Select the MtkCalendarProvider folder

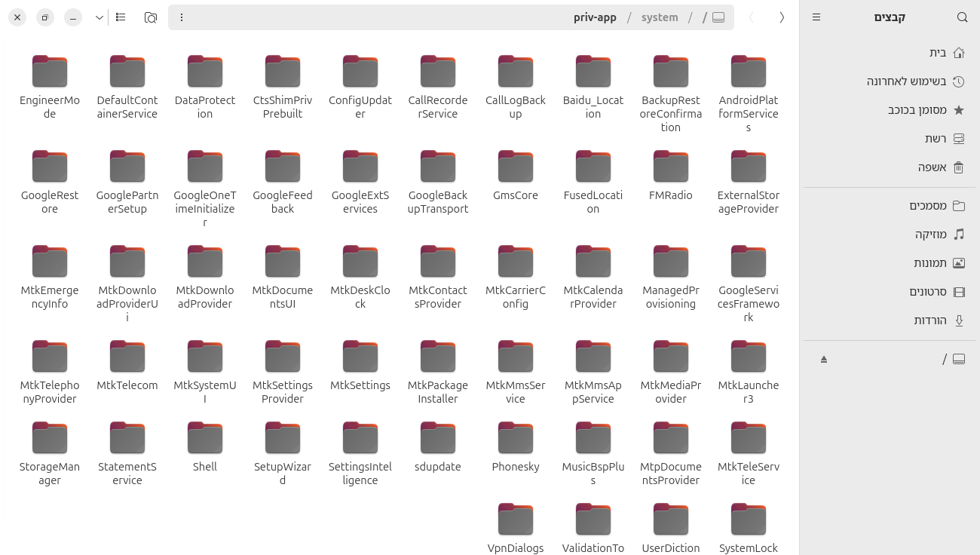(x=593, y=277)
